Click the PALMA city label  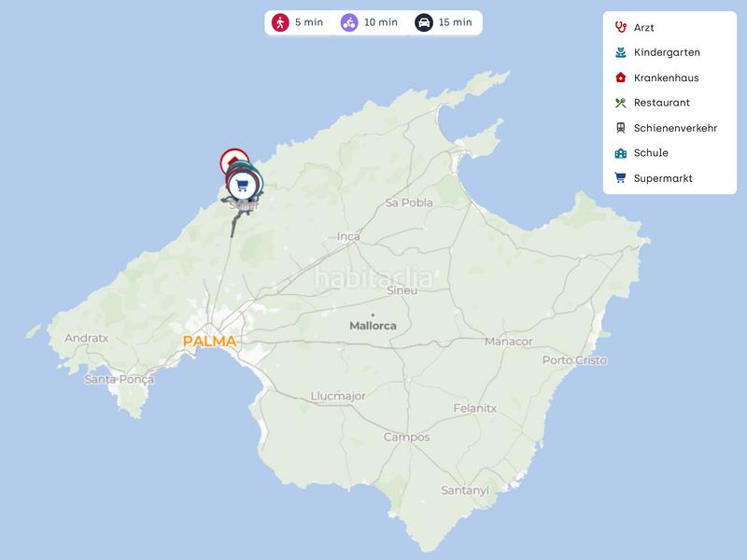point(209,342)
